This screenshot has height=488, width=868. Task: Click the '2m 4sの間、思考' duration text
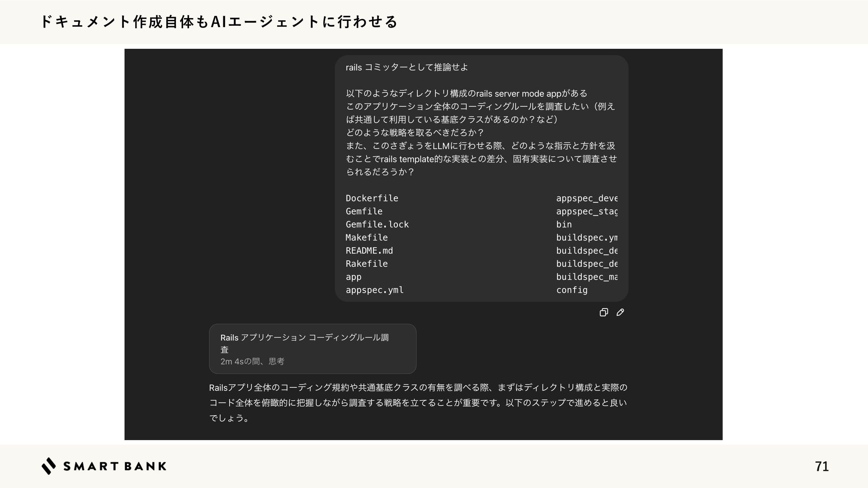tap(252, 361)
